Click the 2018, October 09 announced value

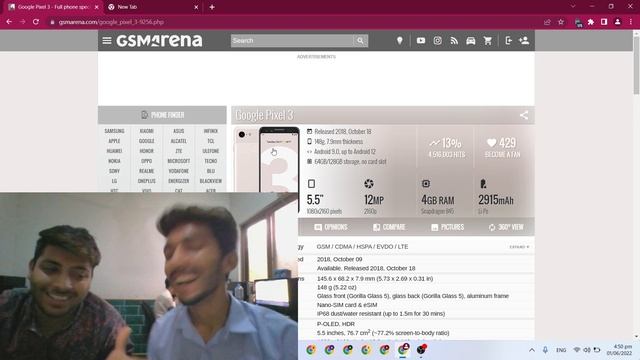(x=340, y=259)
